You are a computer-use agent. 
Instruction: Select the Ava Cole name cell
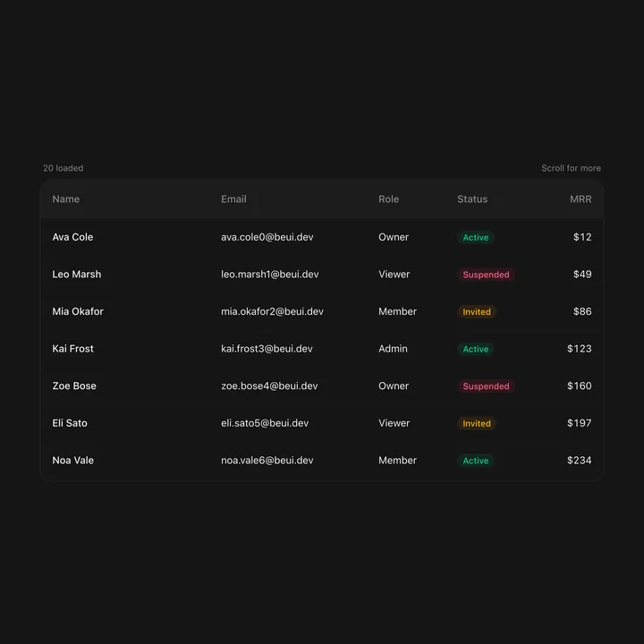(72, 237)
